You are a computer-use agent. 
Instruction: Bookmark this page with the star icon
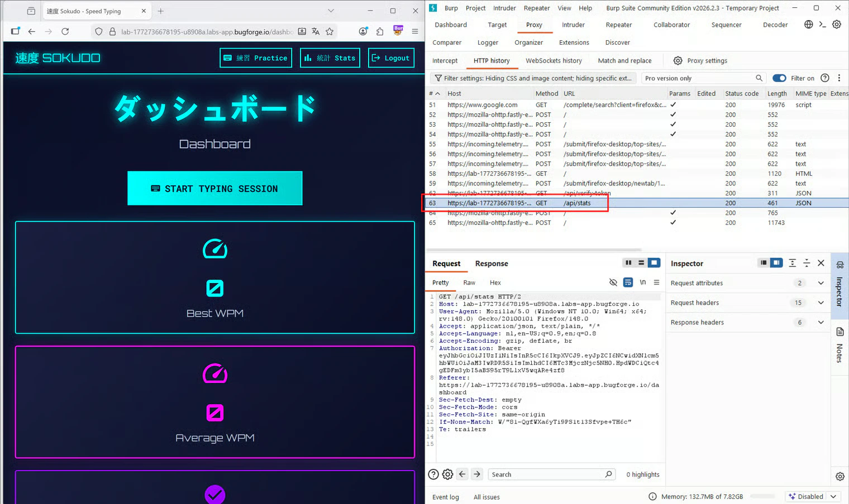(330, 32)
